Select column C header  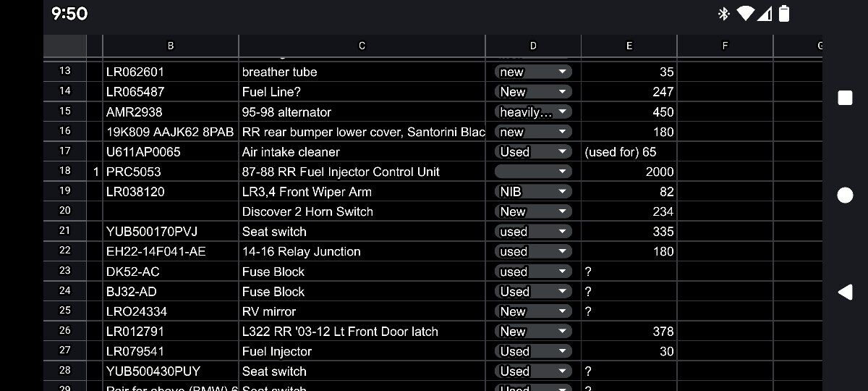(362, 46)
